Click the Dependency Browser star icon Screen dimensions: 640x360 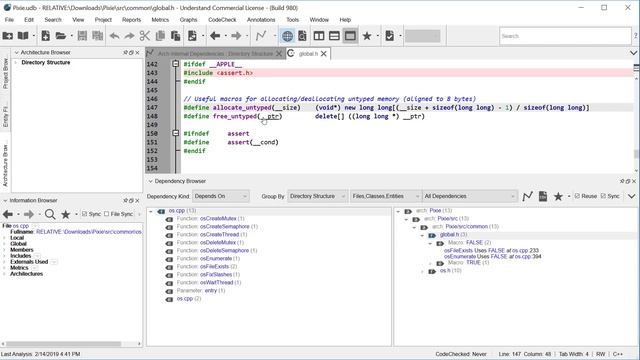(558, 196)
